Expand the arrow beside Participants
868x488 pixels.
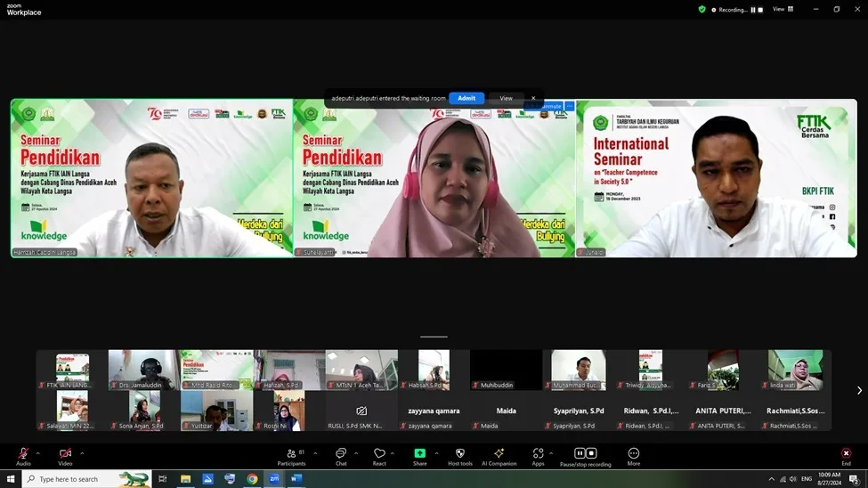point(315,453)
